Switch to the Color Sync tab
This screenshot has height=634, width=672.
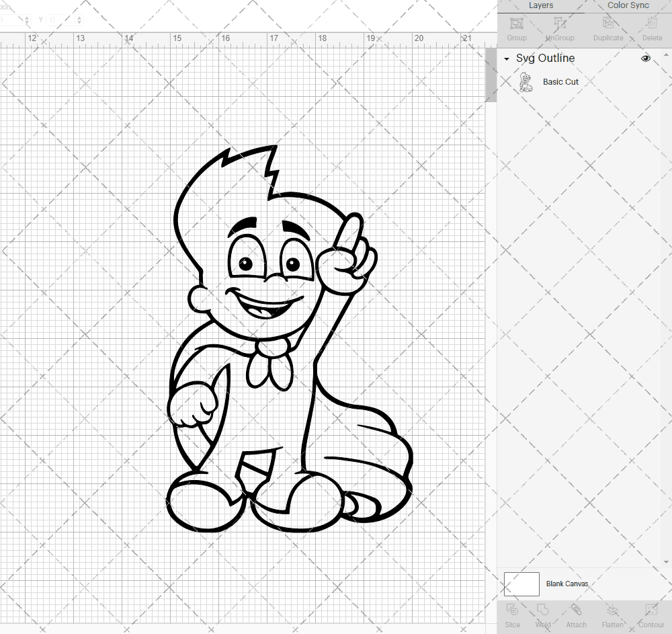628,5
